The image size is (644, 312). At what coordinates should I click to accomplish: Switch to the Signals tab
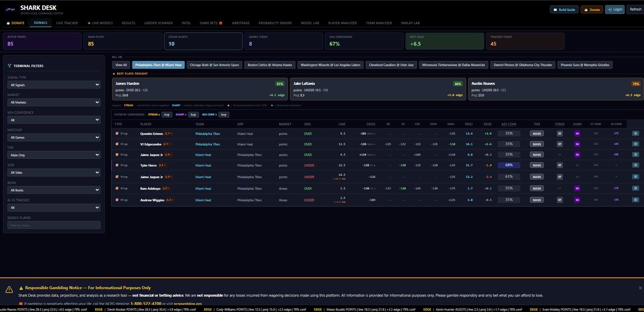click(x=40, y=23)
